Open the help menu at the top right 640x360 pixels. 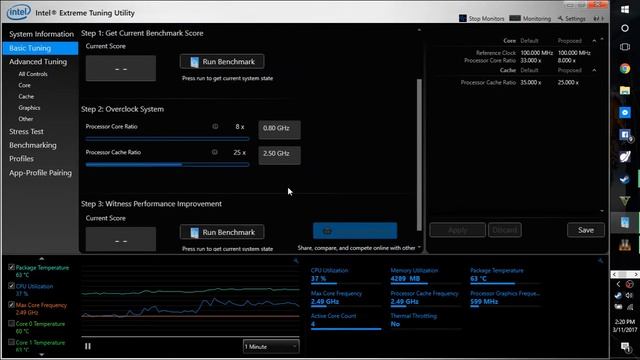[x=598, y=18]
